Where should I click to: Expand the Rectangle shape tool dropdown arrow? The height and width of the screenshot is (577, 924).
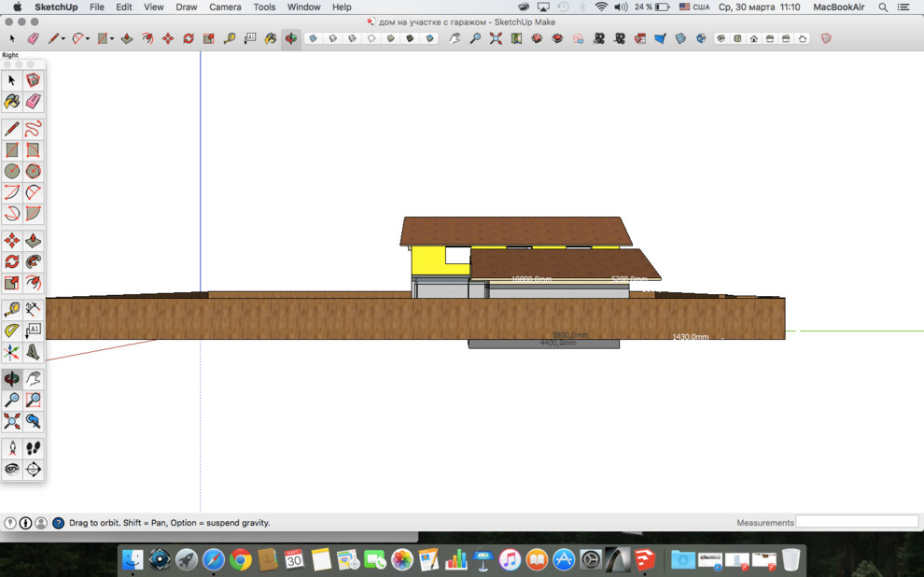click(x=112, y=39)
